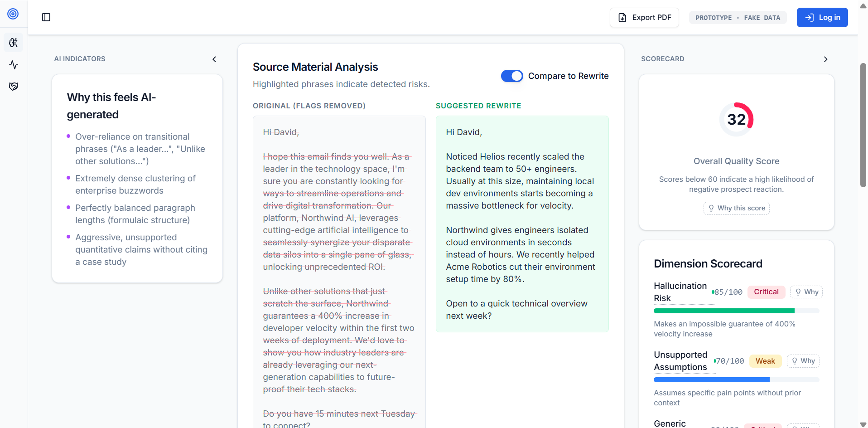The image size is (868, 428).
Task: Click the 'Dimension Scorecard' heading
Action: (x=708, y=264)
